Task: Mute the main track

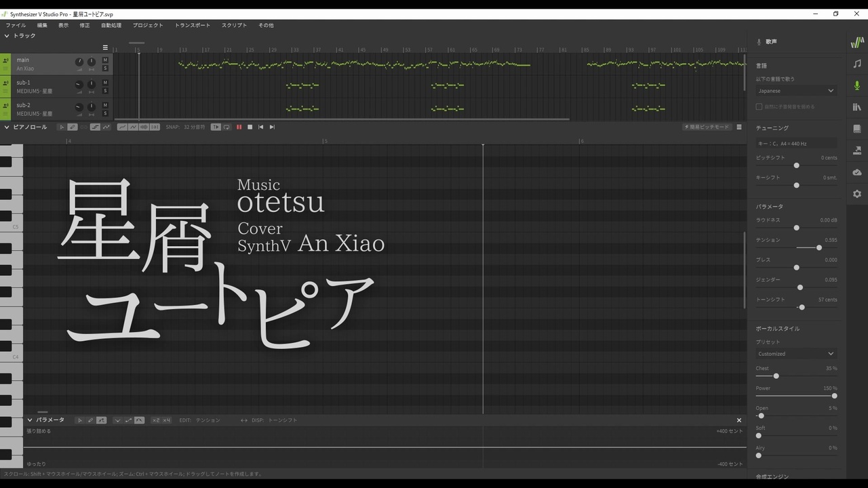Action: point(105,60)
